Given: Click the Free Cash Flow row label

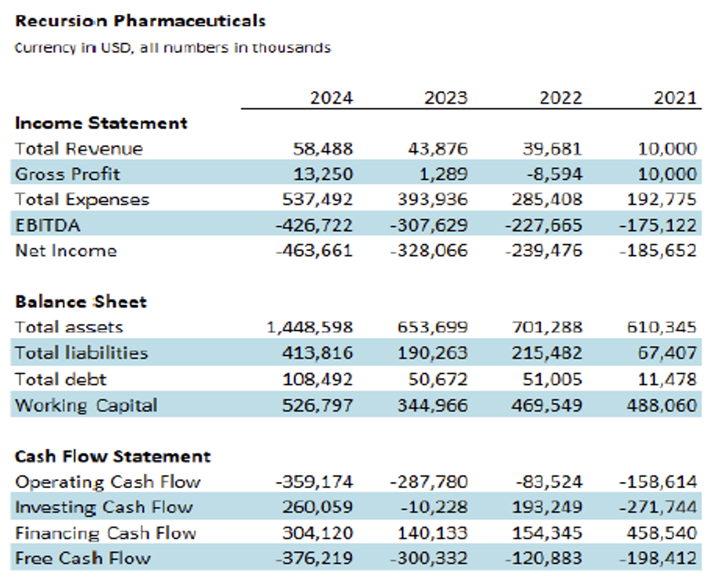Looking at the screenshot, I should [x=82, y=558].
